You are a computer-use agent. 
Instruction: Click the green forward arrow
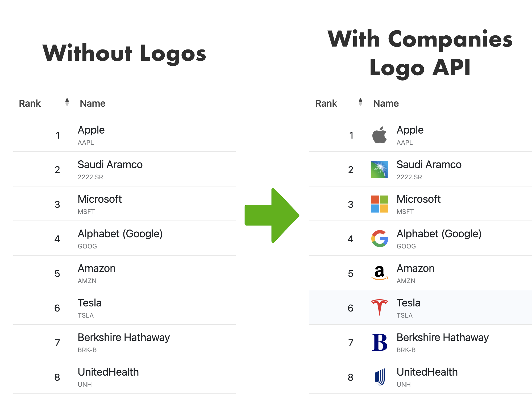tap(272, 215)
